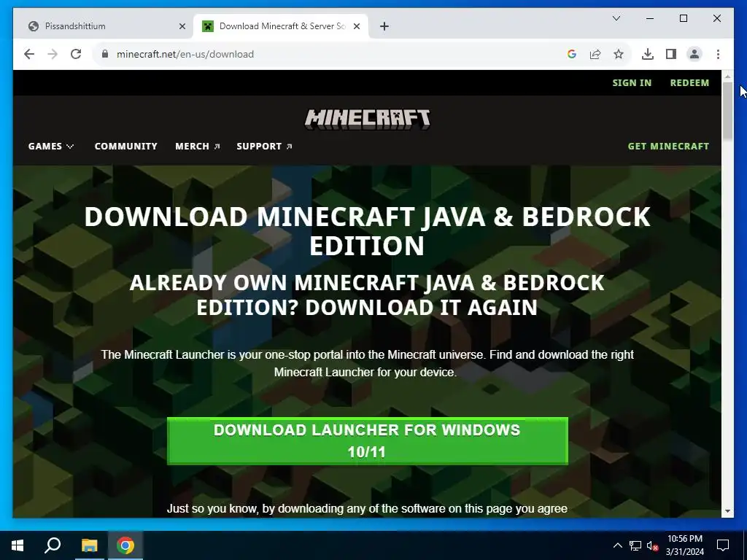Click GET MINECRAFT link
Screen dimensions: 747x560
tap(668, 146)
